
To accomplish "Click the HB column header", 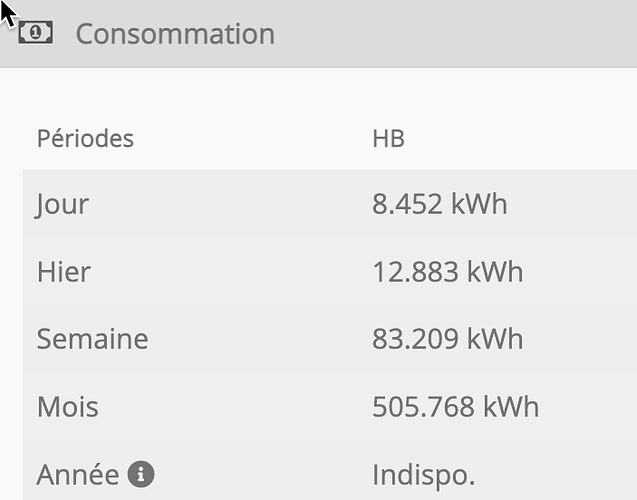I will coord(388,138).
